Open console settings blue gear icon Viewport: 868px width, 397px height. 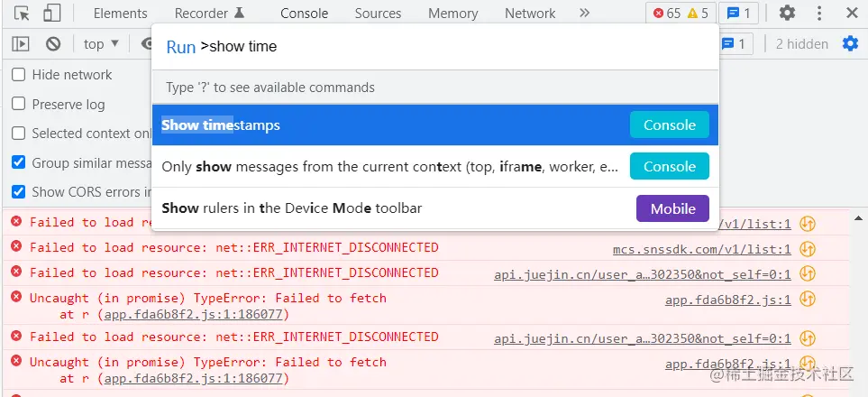850,43
